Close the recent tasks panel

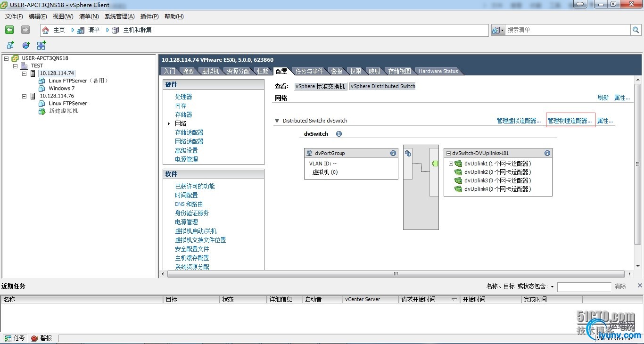point(640,286)
